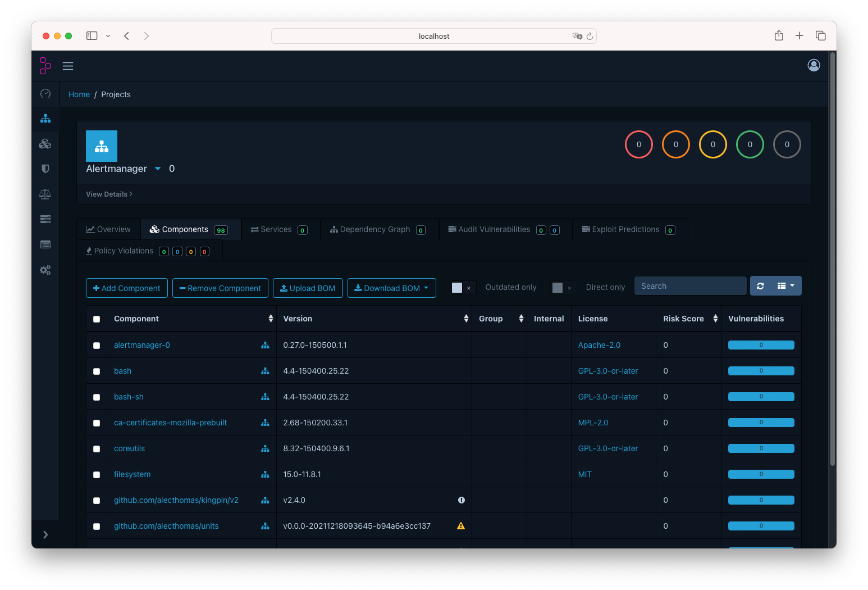Screen dimensions: 868x590
Task: Show dependency graph icon for coreutils
Action: (265, 448)
